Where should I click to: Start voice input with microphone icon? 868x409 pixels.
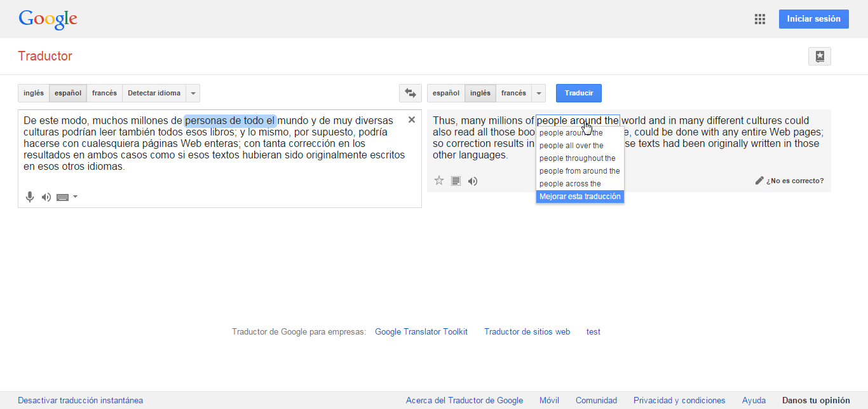coord(29,197)
